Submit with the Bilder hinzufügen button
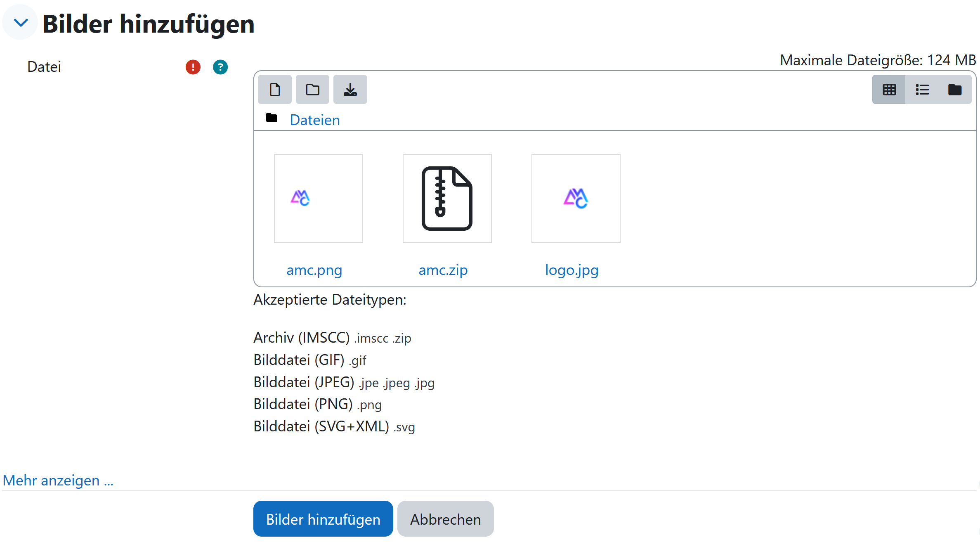980x542 pixels. click(x=323, y=519)
